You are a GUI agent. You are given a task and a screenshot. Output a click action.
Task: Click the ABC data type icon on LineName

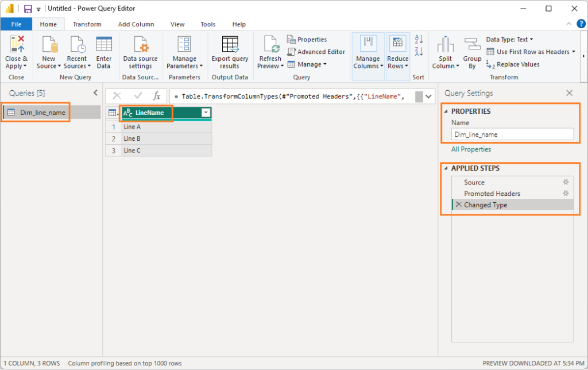(128, 113)
